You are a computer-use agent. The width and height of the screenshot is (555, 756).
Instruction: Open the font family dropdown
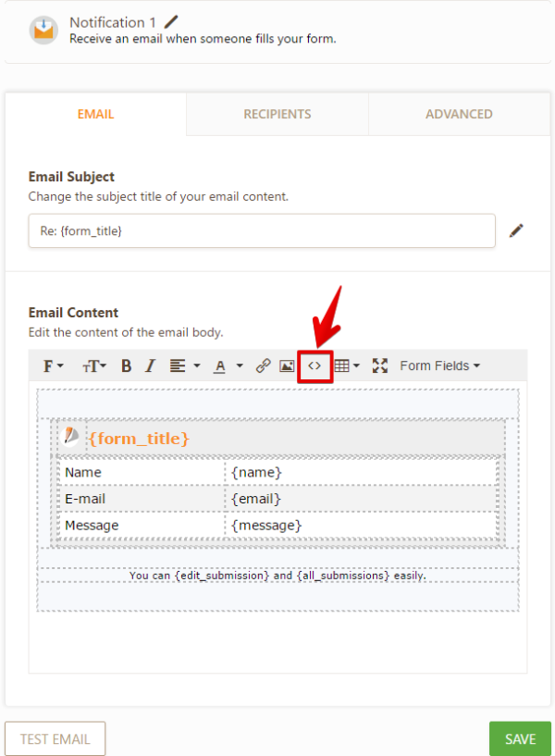[x=53, y=366]
